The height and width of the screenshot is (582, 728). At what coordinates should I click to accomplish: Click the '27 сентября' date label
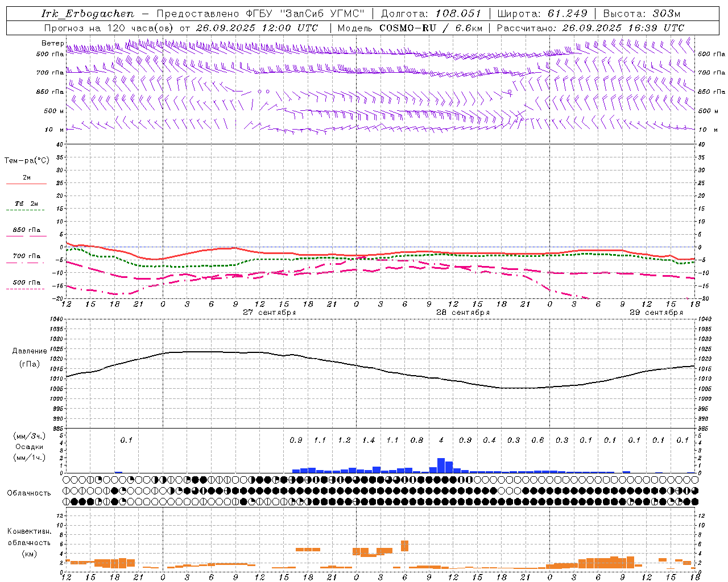tap(270, 313)
